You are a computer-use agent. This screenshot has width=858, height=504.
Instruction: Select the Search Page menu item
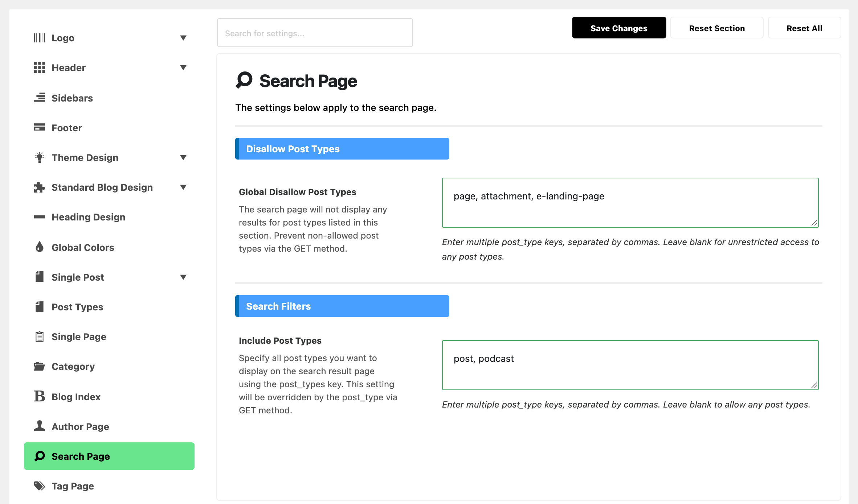pos(109,456)
